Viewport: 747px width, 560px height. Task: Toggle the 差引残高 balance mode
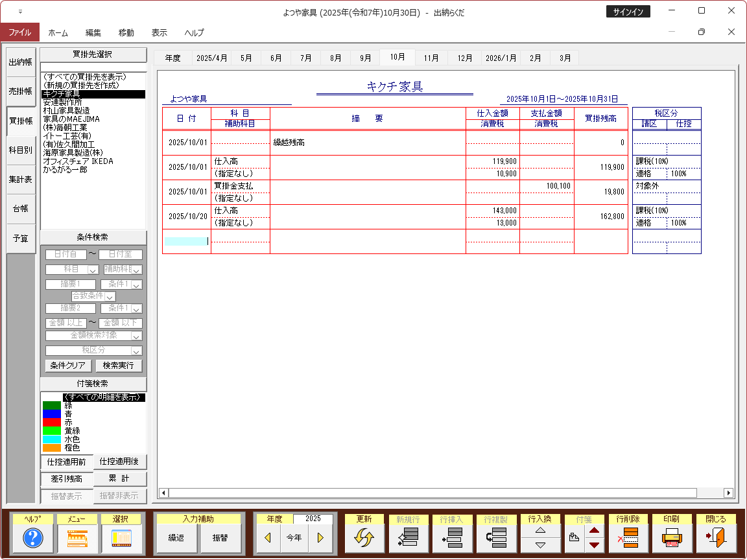coord(67,479)
